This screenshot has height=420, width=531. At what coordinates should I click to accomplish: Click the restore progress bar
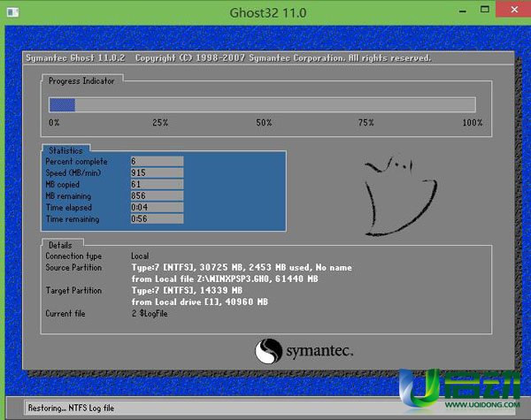pyautogui.click(x=263, y=104)
